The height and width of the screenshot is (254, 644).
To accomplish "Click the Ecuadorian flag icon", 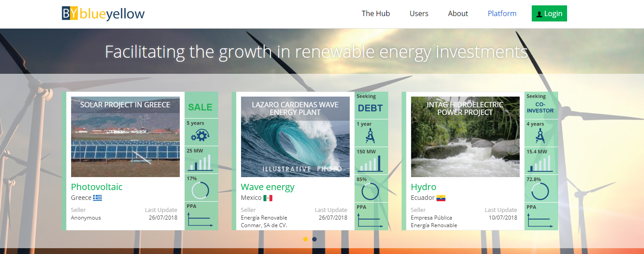I will pos(441,198).
